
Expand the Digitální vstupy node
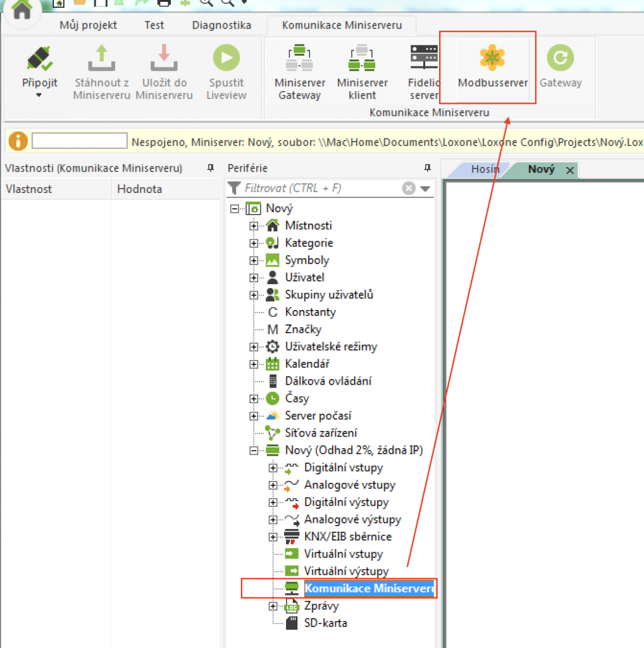(273, 468)
